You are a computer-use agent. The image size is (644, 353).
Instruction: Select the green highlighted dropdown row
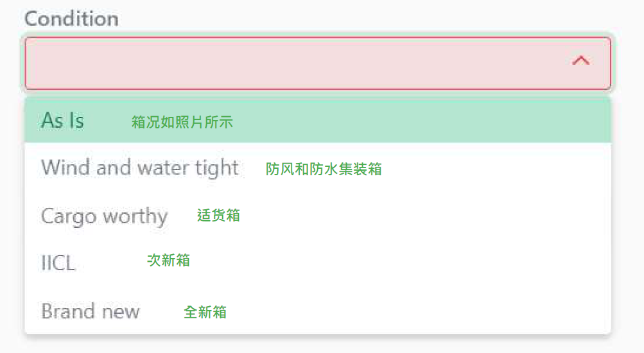(317, 121)
